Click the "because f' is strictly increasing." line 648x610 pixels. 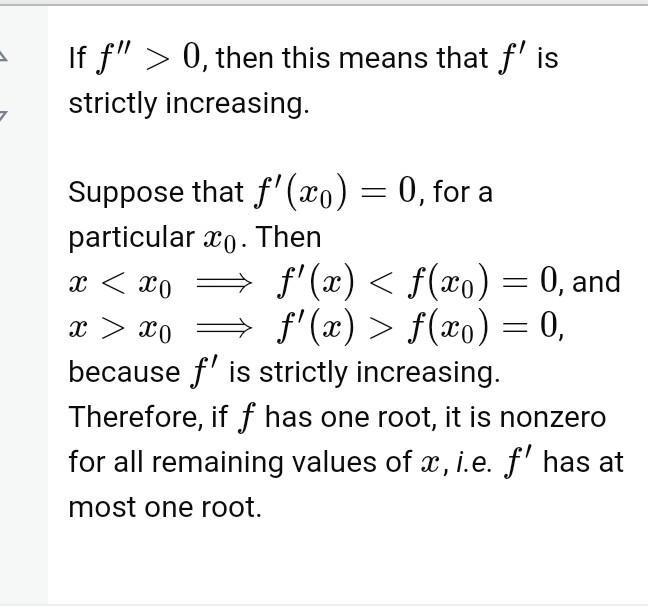[283, 372]
